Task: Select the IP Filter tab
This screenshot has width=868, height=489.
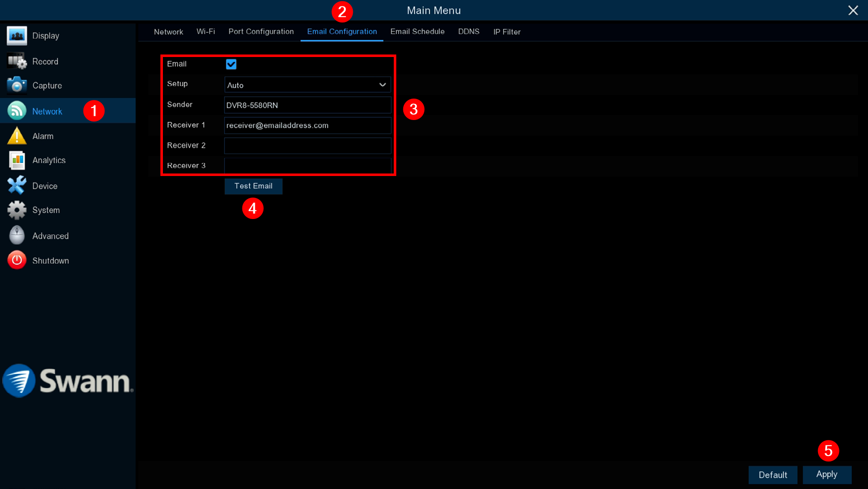Action: [507, 31]
